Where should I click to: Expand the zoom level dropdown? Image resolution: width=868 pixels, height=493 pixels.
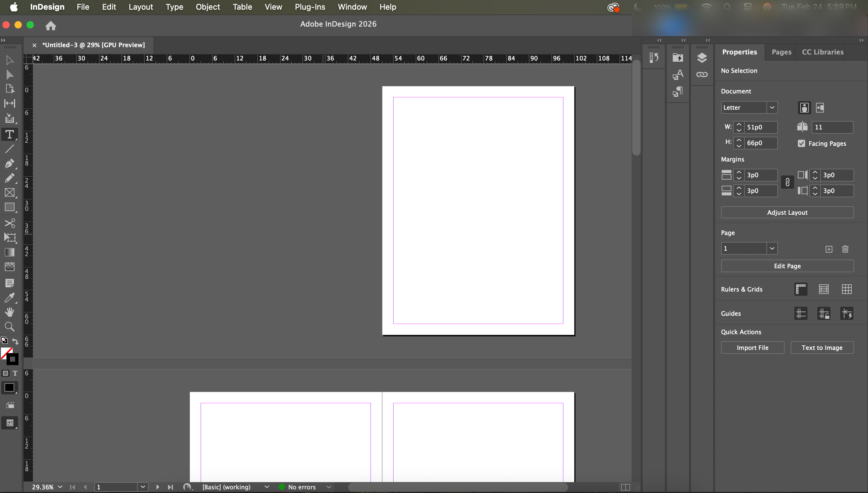coord(60,487)
